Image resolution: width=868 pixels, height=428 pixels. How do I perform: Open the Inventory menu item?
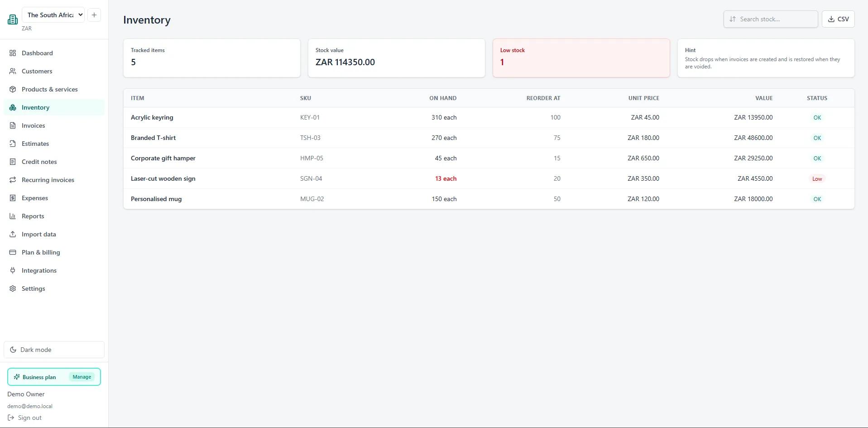[54, 107]
